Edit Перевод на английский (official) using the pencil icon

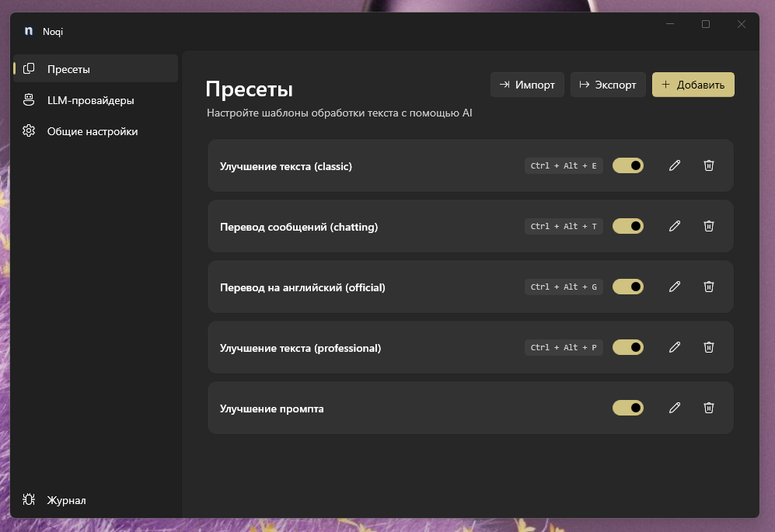674,287
